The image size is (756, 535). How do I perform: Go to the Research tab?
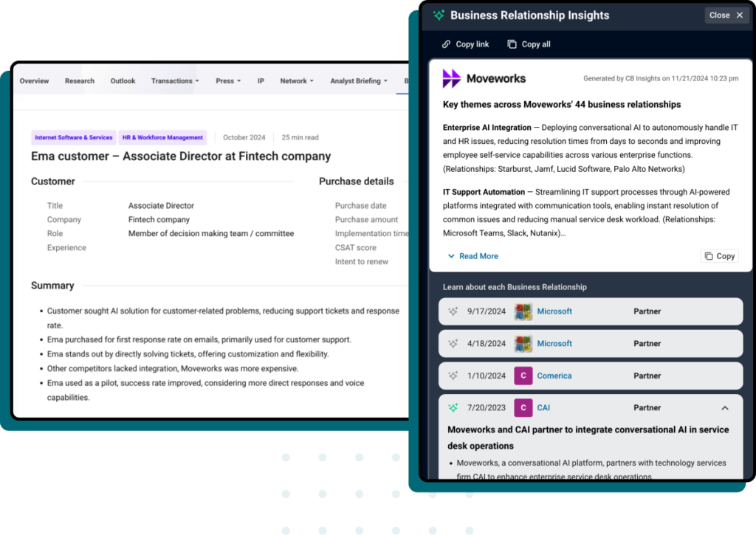[x=80, y=81]
